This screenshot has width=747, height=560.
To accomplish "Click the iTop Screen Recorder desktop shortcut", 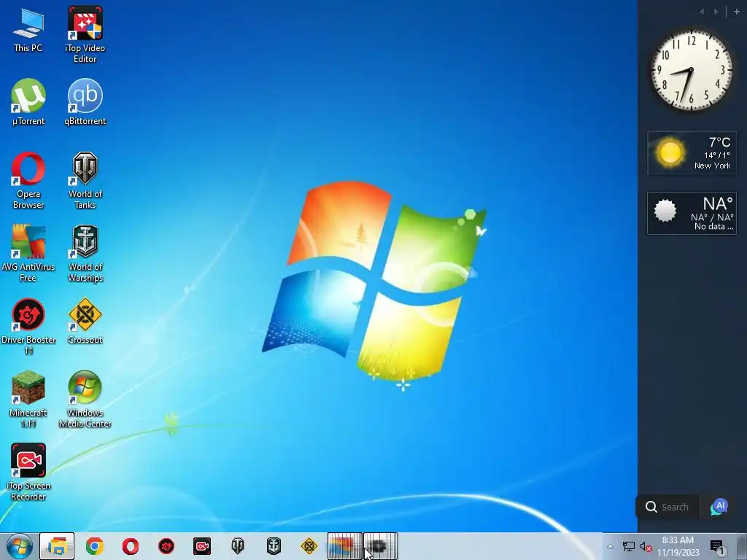I will 28,472.
